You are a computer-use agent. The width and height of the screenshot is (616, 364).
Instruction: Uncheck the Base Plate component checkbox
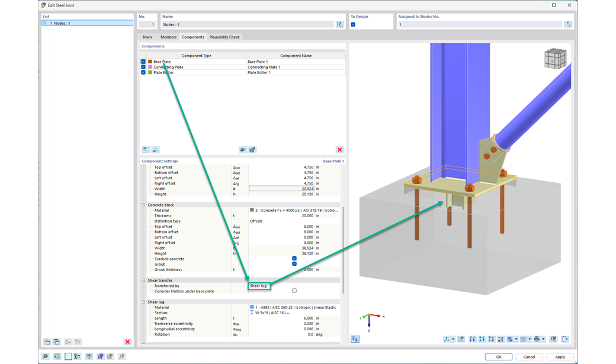pos(143,62)
